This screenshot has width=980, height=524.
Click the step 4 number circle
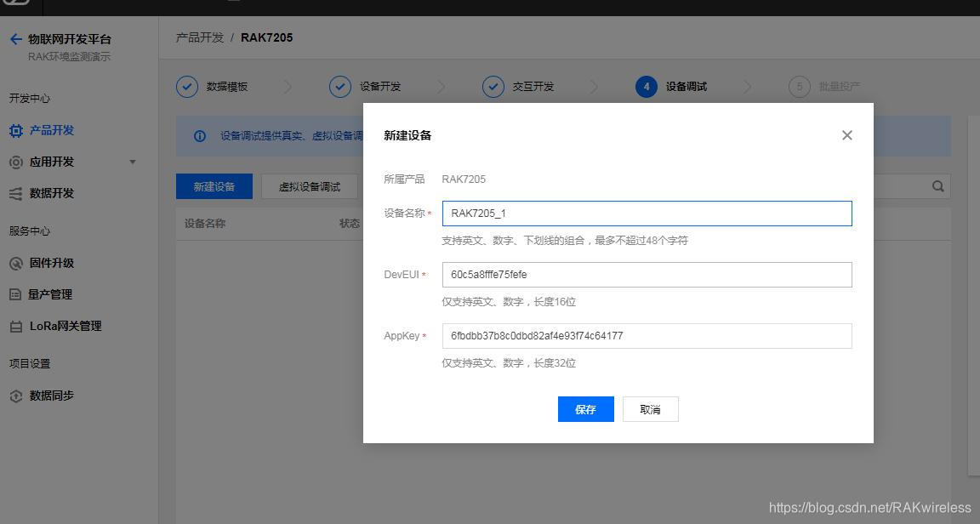click(x=647, y=87)
